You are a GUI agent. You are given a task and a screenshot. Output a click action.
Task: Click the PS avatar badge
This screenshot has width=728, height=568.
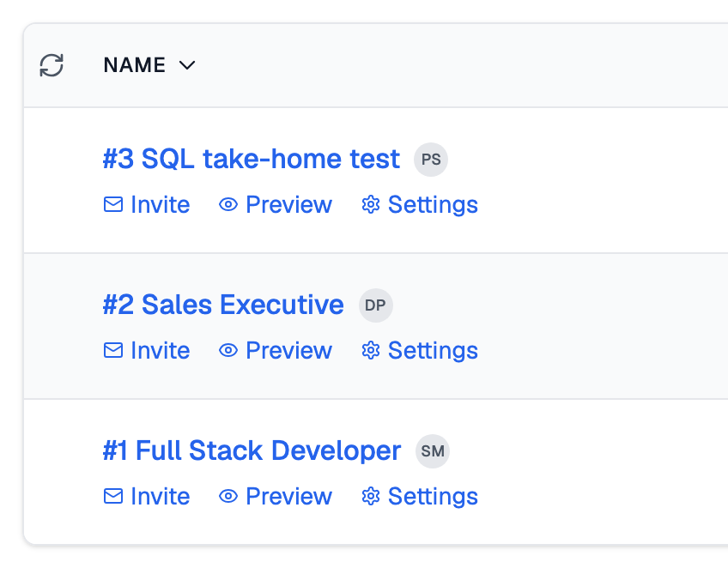431,160
